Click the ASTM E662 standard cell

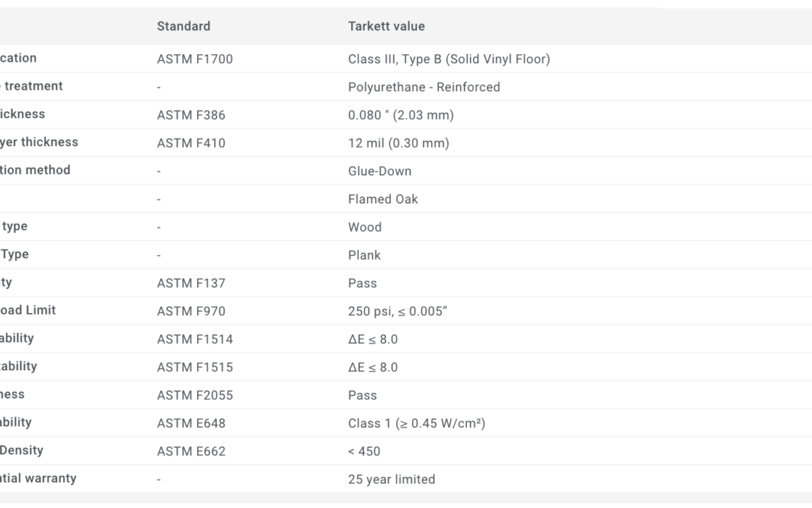click(191, 451)
